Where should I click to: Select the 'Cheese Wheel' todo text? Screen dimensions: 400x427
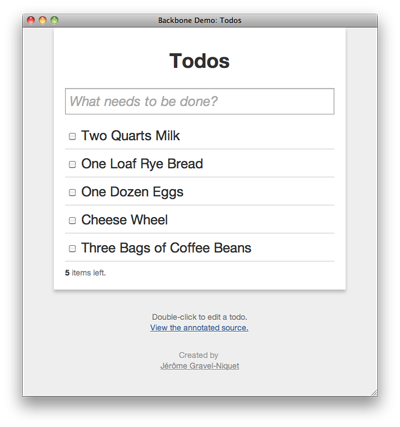(124, 220)
